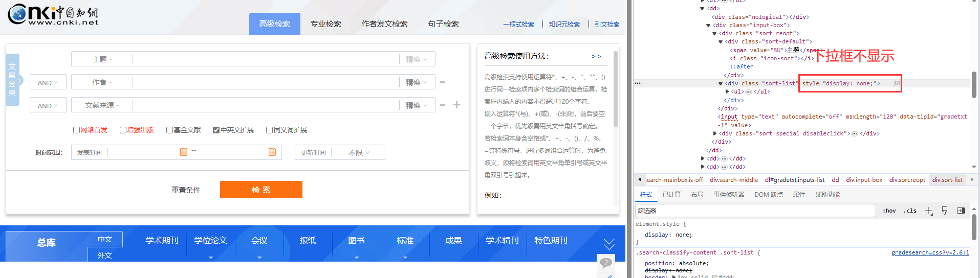Click the new style rule plus icon
Screen dimensions: 980x278
pos(928,211)
